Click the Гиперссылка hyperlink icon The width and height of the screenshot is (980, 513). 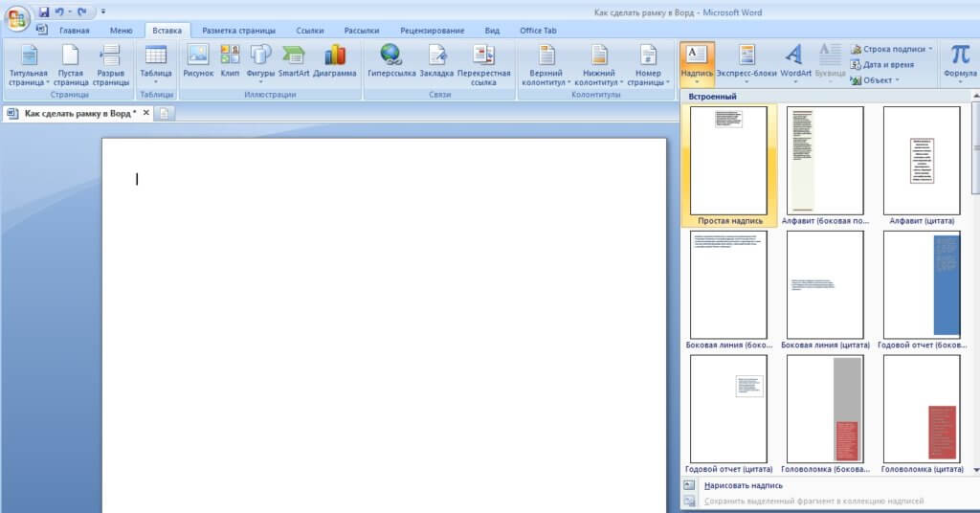[390, 63]
